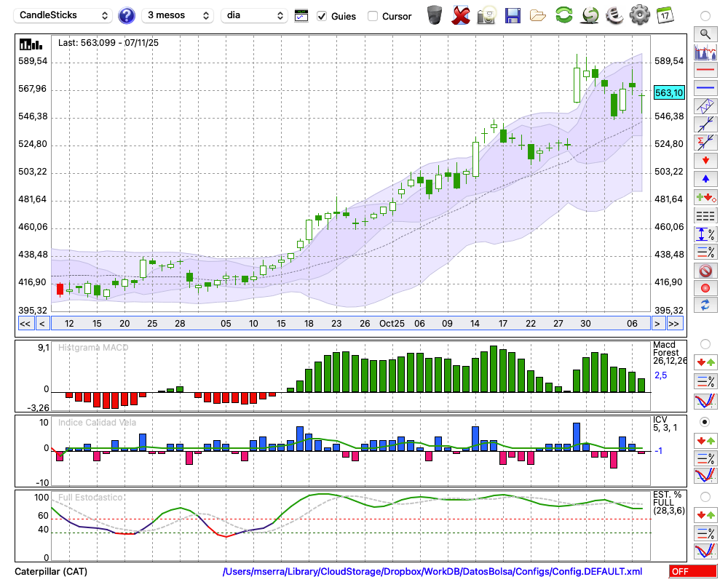Click the << jump-back scroll button
The image size is (728, 582).
coord(25,323)
